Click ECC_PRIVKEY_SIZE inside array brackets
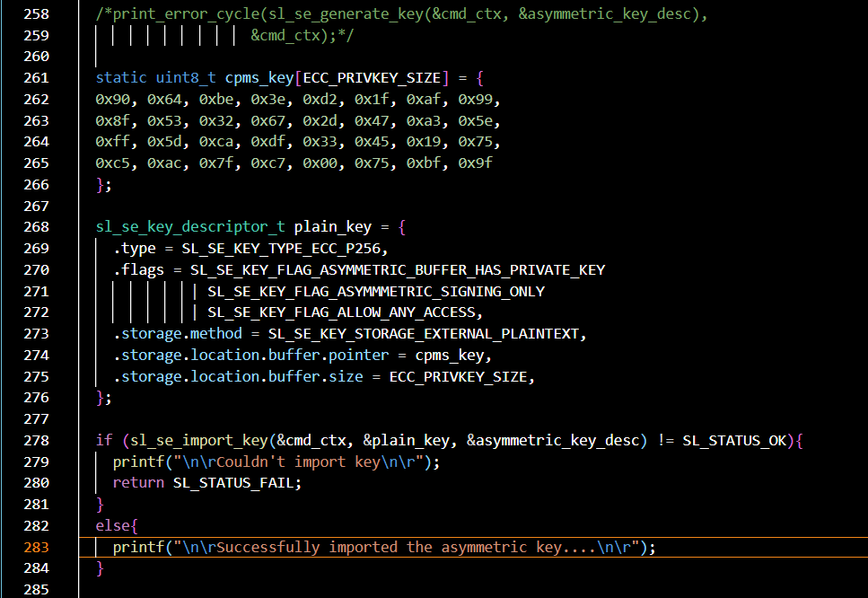 (x=372, y=78)
